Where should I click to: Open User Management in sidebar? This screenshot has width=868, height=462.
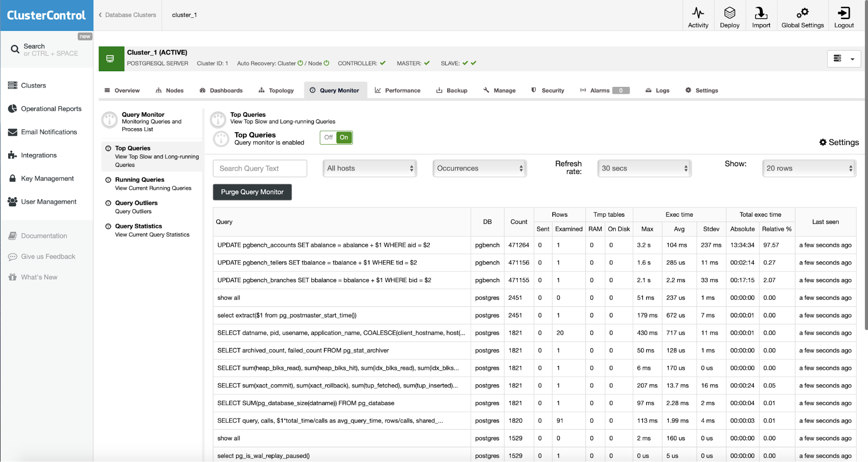[x=49, y=201]
